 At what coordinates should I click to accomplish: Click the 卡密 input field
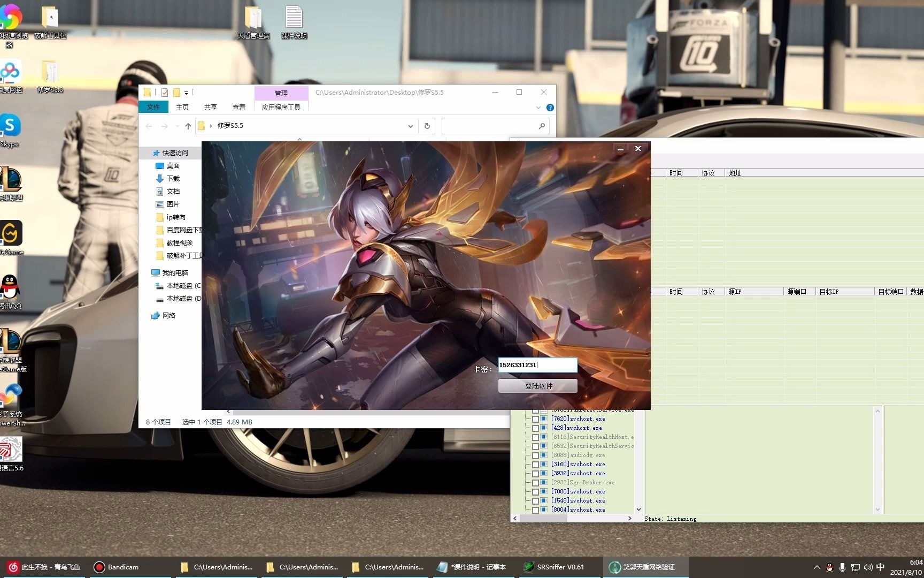coord(538,365)
